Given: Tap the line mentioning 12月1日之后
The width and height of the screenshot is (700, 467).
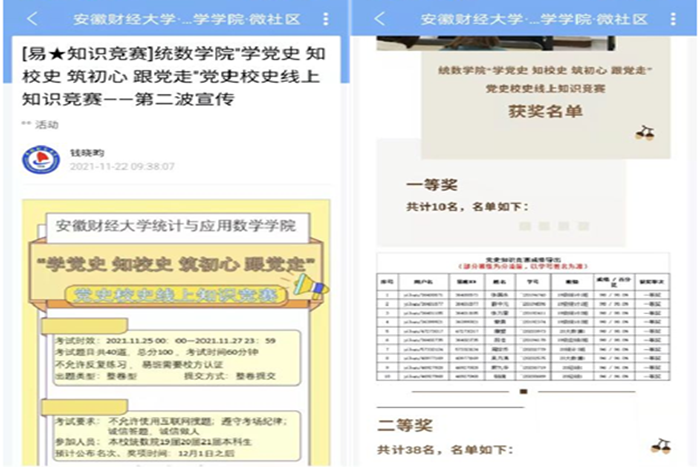Looking at the screenshot, I should [x=145, y=453].
